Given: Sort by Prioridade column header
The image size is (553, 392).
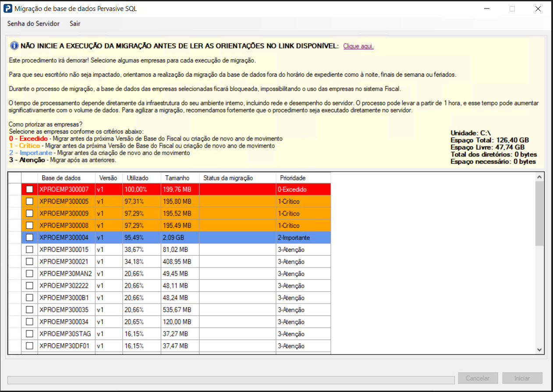Looking at the screenshot, I should click(303, 178).
